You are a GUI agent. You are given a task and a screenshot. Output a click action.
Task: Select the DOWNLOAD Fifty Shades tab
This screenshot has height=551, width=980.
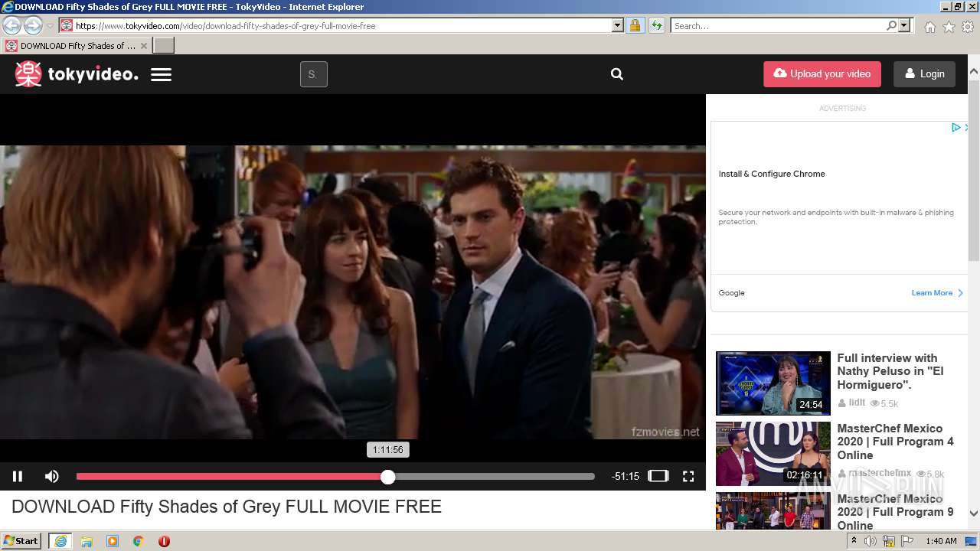tap(77, 45)
